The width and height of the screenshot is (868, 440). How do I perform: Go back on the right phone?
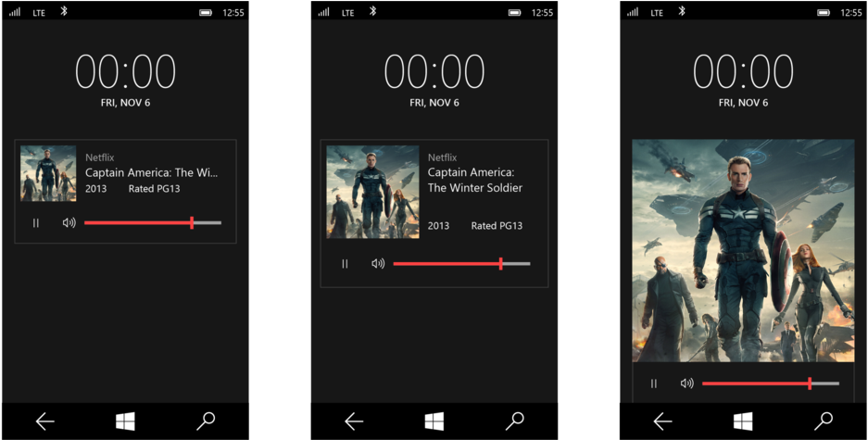663,421
